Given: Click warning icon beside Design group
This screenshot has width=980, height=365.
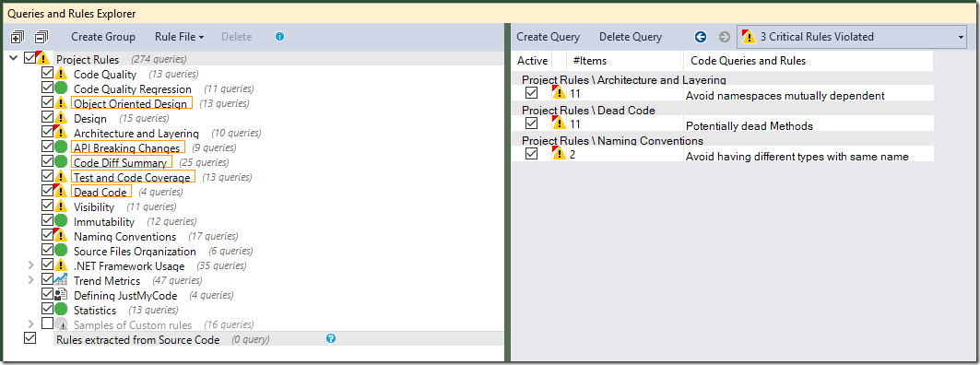Looking at the screenshot, I should 61,118.
